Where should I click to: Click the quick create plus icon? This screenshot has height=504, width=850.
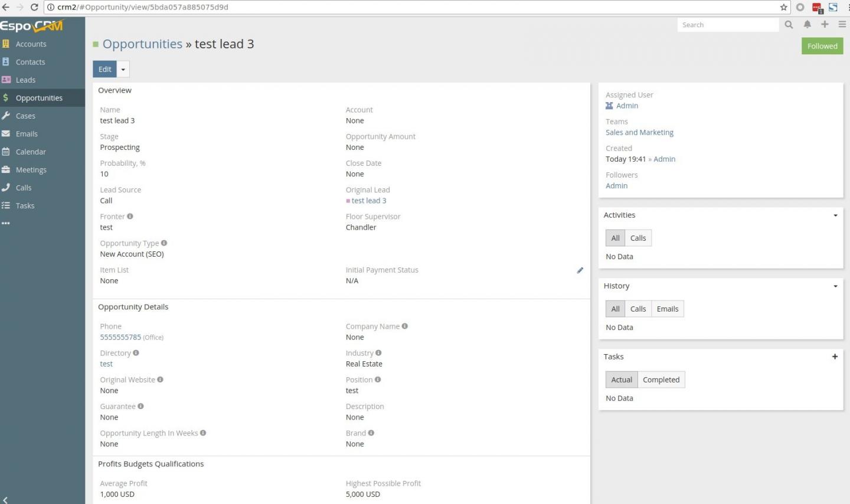tap(825, 24)
